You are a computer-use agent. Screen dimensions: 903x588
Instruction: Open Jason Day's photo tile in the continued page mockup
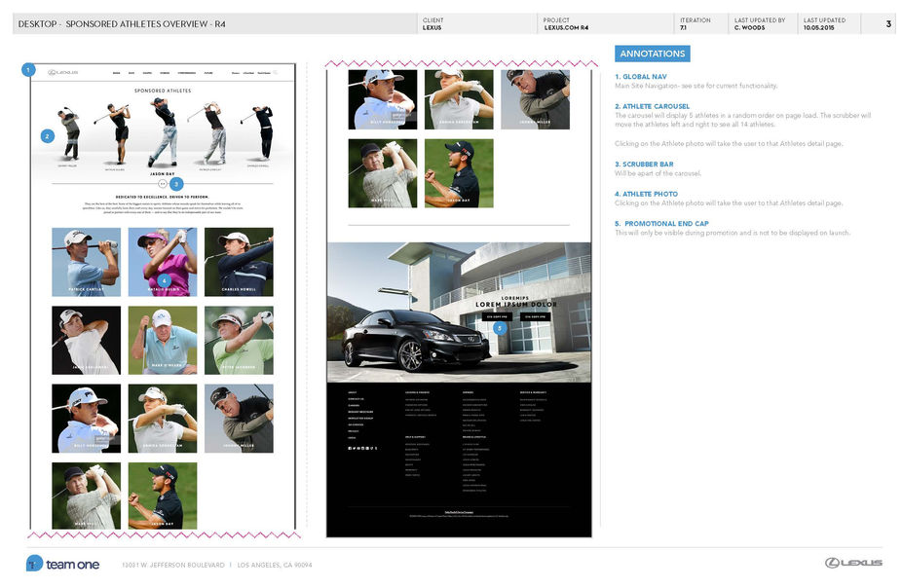coord(459,173)
